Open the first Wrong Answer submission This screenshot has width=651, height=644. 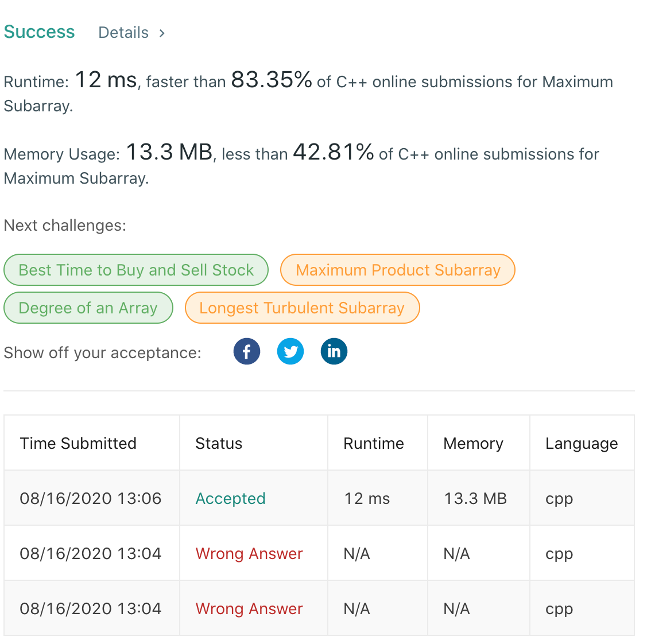click(x=249, y=553)
